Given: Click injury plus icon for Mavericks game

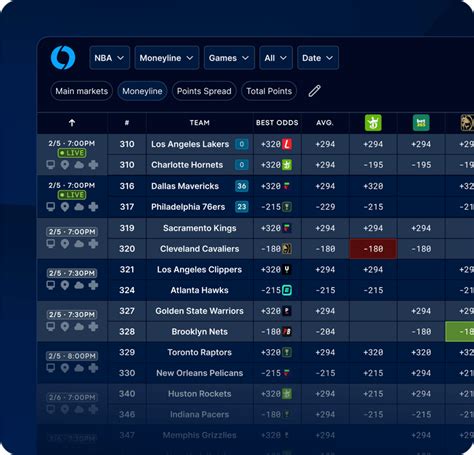Looking at the screenshot, I should [x=93, y=207].
